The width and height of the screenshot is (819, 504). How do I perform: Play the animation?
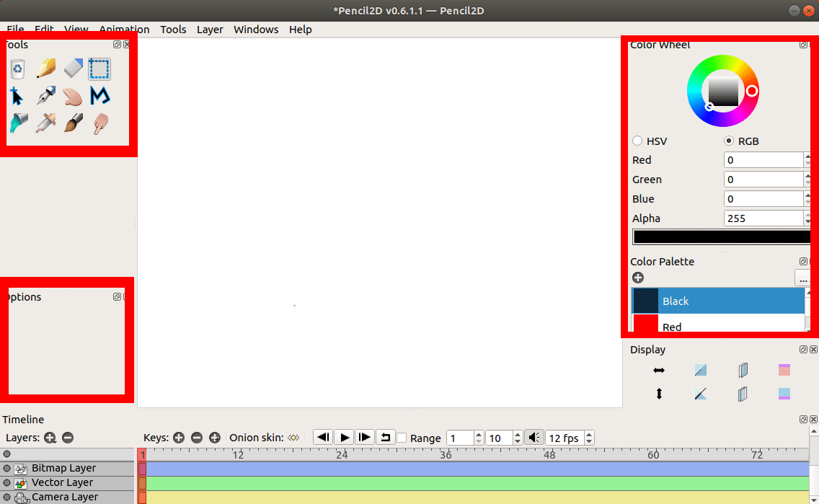tap(344, 437)
